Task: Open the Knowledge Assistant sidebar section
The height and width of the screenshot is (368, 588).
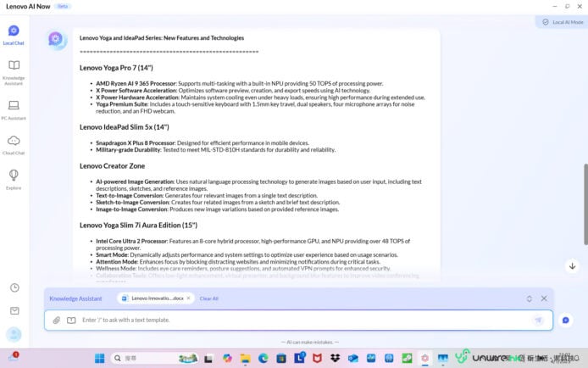Action: click(x=14, y=73)
